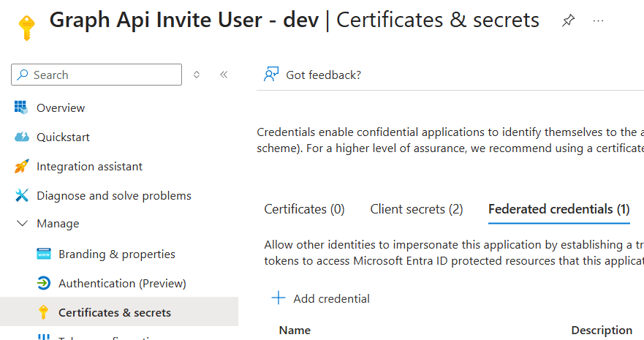Screen dimensions: 644x340
Task: Select the Federated credentials (1) tab
Action: coord(558,209)
